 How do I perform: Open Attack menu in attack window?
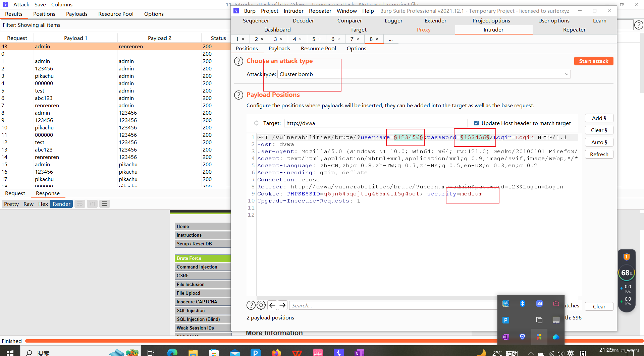[x=21, y=5]
